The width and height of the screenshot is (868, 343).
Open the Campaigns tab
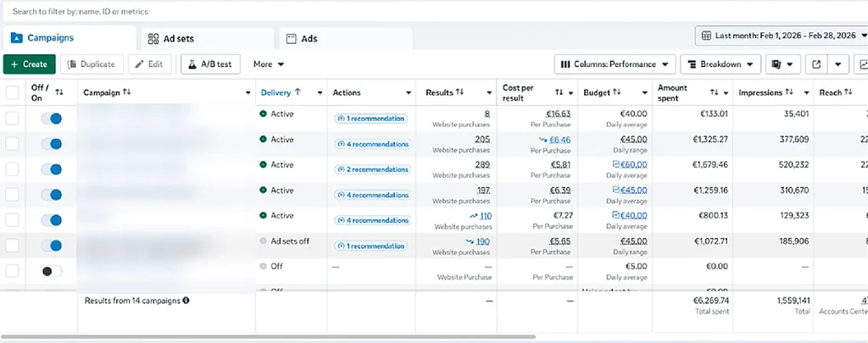[69, 38]
